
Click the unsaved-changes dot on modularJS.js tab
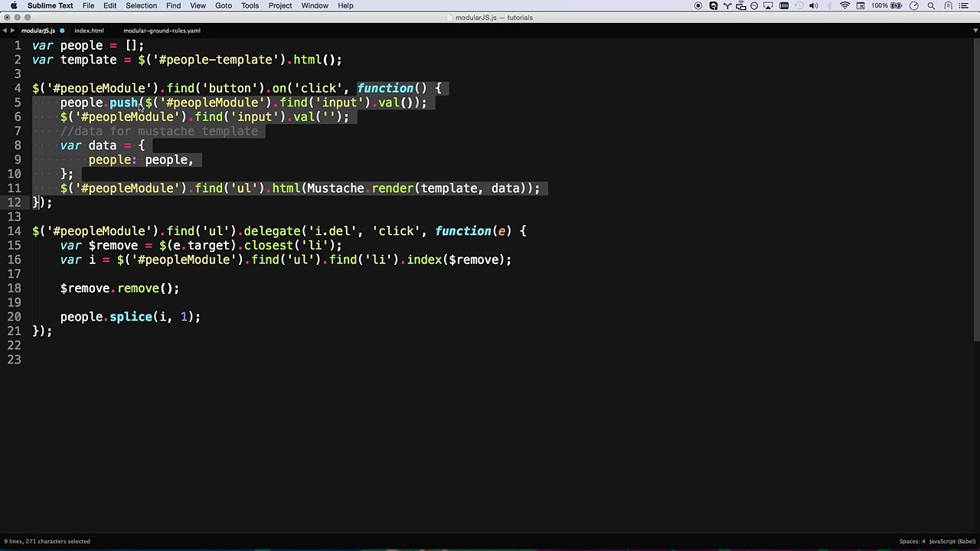[62, 31]
